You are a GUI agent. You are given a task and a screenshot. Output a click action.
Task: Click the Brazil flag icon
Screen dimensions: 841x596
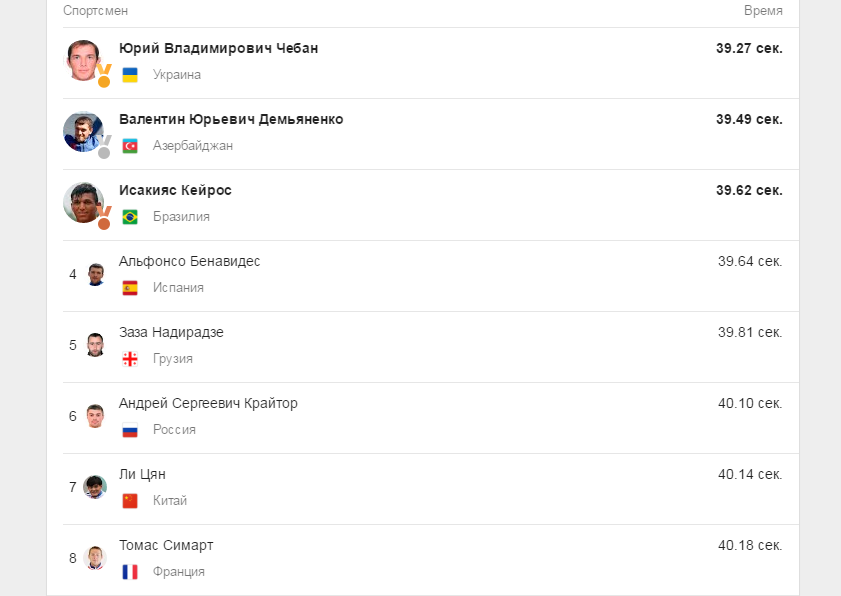coord(130,217)
